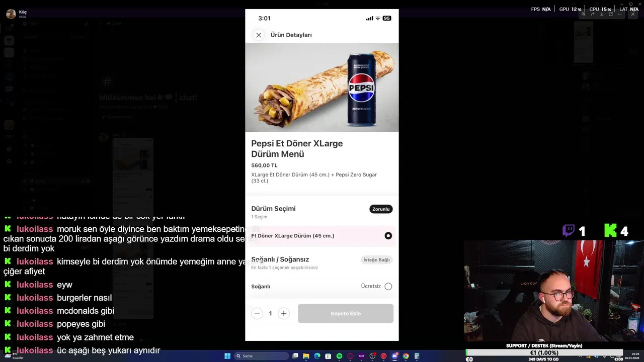Select the Soğanlı radio option
Screen dimensions: 644x362
[388, 287]
